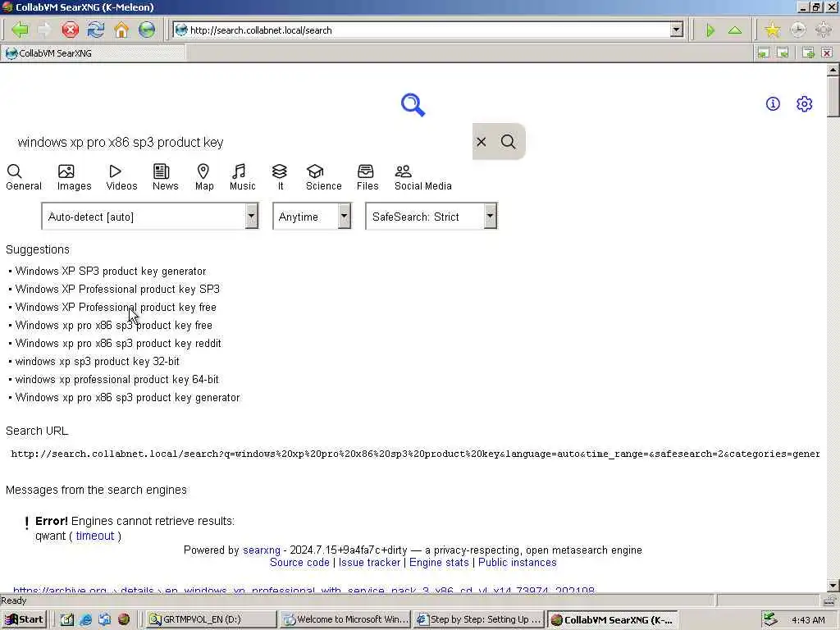Open the SearXNG info about icon
Screen dimensions: 840x630
click(773, 104)
